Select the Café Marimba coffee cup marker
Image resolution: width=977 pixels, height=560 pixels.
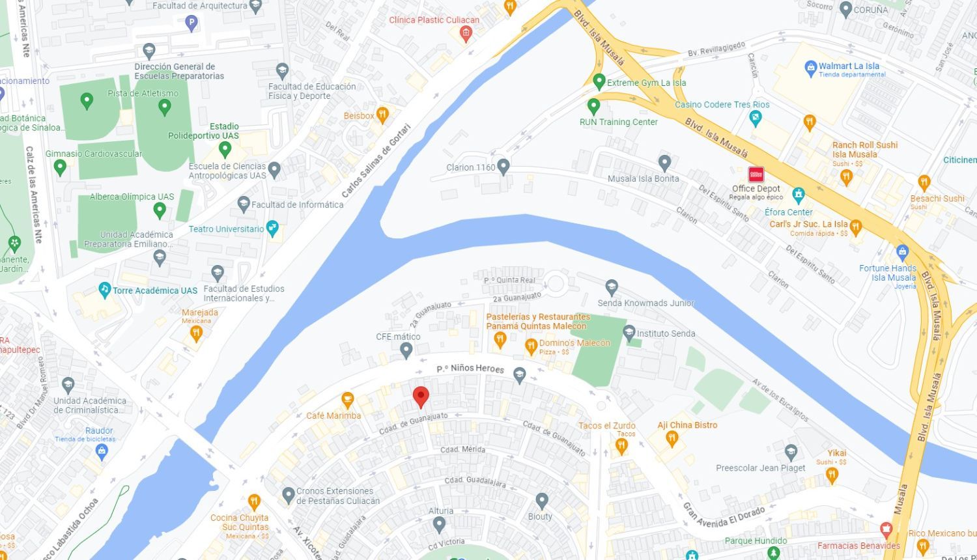click(347, 400)
